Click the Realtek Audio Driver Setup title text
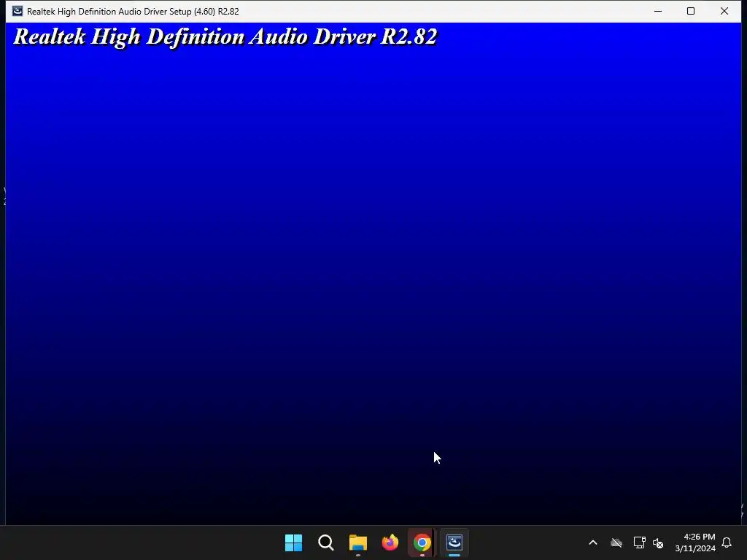The width and height of the screenshot is (747, 560). point(133,12)
